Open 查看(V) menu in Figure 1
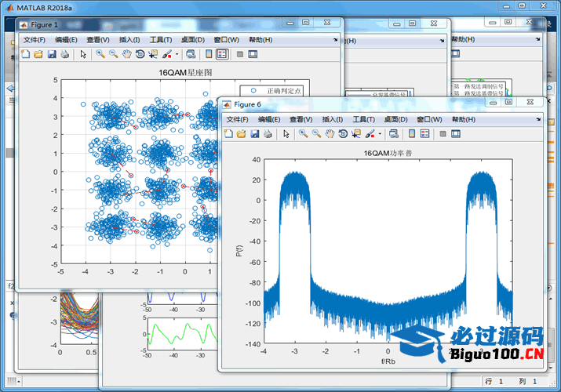This screenshot has height=392, width=561. (x=98, y=40)
